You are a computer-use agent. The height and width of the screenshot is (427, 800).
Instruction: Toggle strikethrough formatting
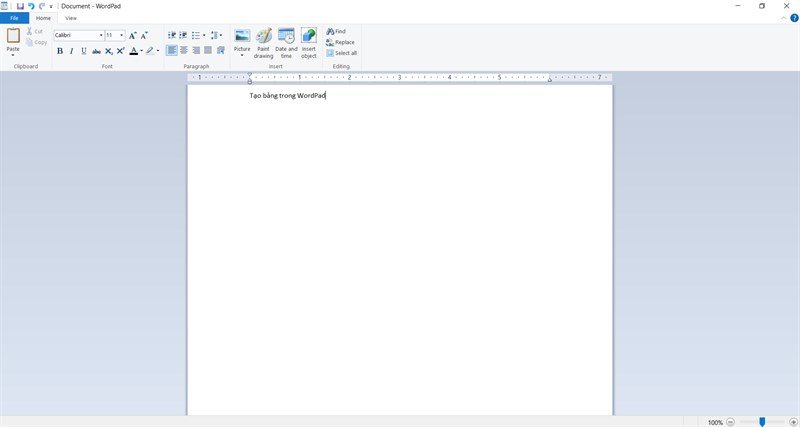coord(96,51)
